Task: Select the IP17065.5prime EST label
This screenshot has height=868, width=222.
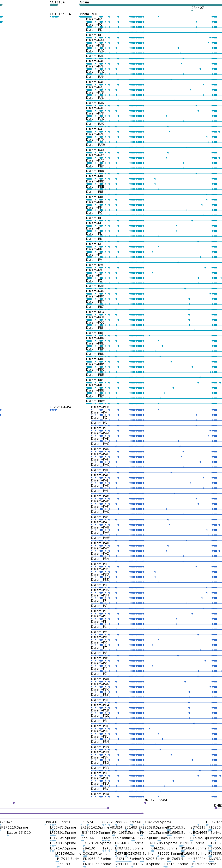Action: tap(204, 864)
